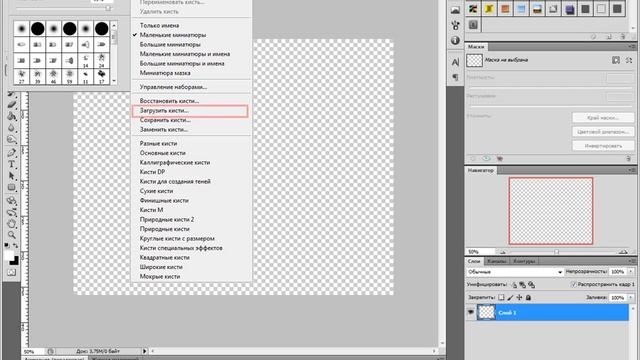
Task: Toggle Quick Mask mode button
Action: 11,272
